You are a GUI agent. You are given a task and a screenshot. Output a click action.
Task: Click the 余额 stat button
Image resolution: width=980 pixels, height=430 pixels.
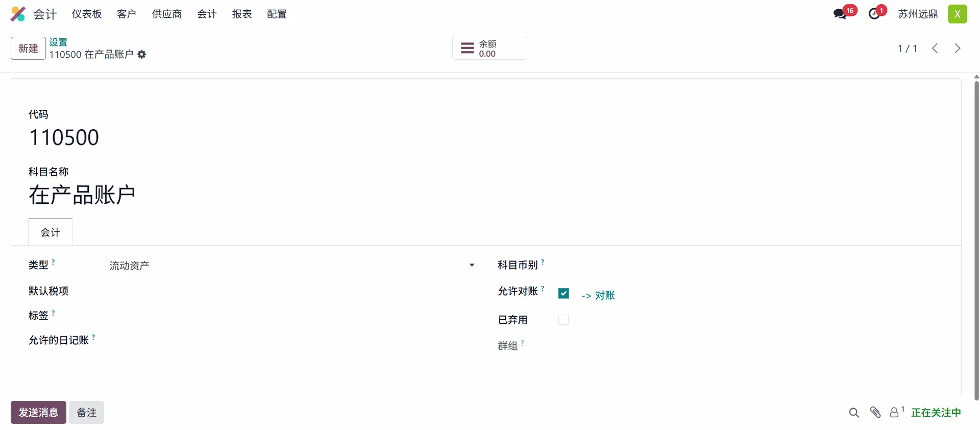pos(489,49)
